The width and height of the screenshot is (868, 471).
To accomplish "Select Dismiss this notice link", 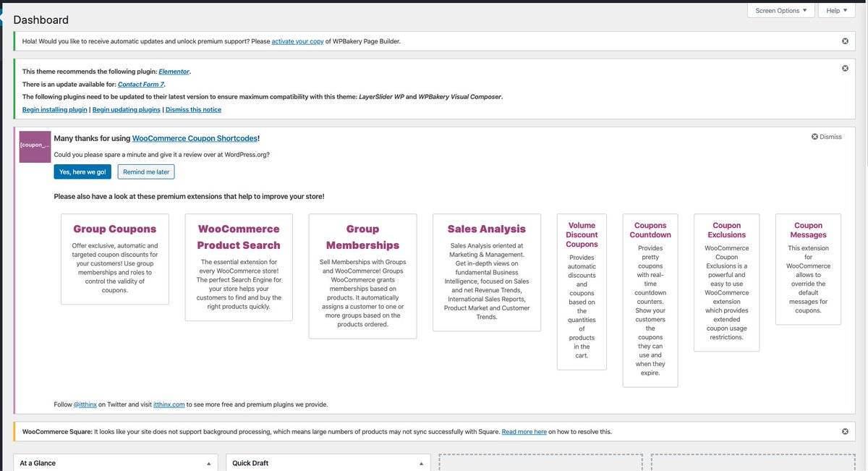I will point(193,110).
